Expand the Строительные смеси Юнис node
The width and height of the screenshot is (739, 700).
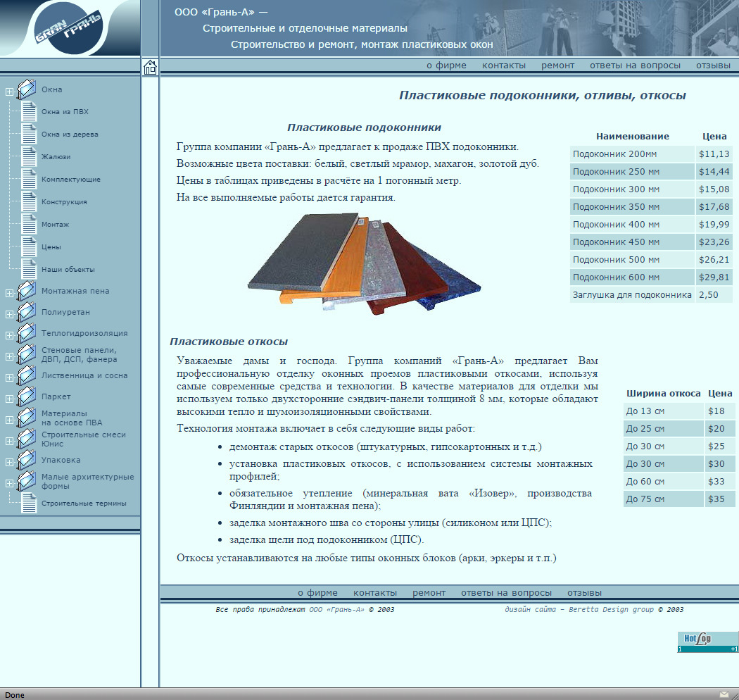(9, 442)
